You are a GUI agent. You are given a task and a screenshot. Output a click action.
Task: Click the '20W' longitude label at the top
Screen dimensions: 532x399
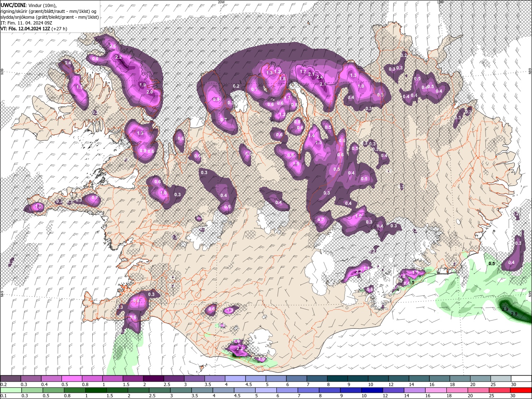coord(221,2)
